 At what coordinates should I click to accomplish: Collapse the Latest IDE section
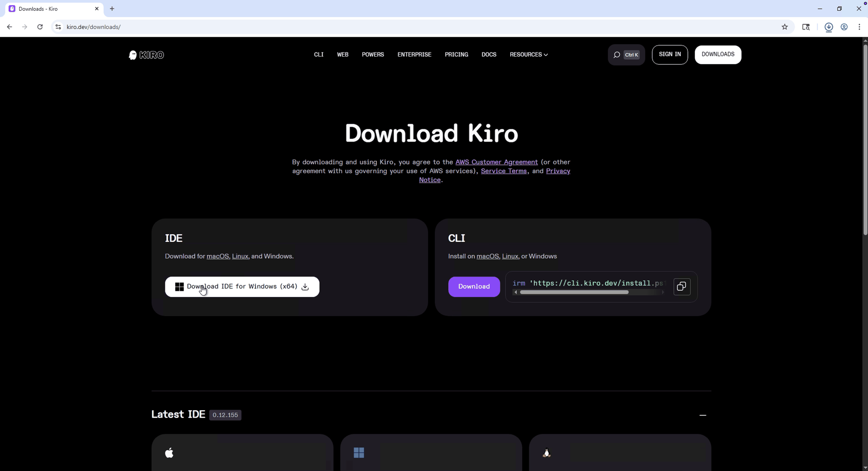pos(703,415)
